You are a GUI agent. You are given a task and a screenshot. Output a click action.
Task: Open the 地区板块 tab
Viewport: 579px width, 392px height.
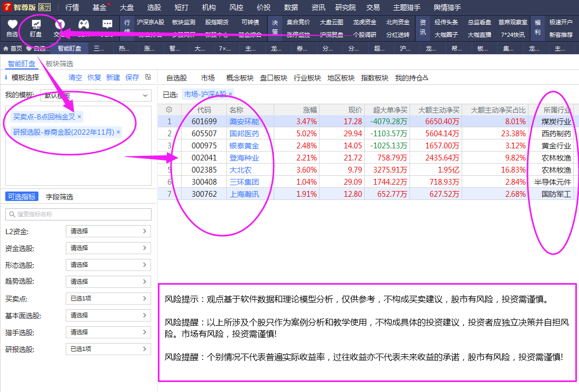click(x=341, y=78)
